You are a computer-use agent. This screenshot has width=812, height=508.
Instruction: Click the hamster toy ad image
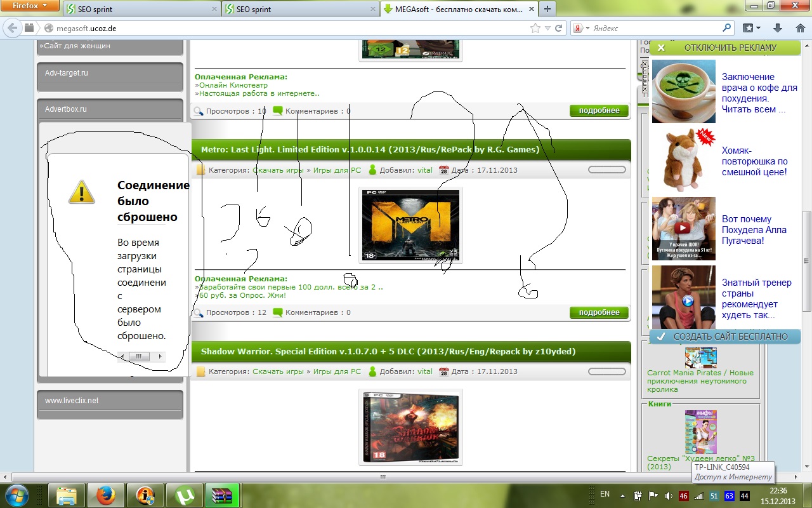684,159
